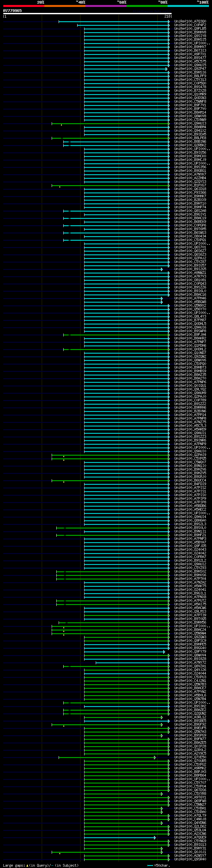Select label UniRef100_C5YZ93
Screen dimensions: 212x868
pyautogui.click(x=190, y=568)
